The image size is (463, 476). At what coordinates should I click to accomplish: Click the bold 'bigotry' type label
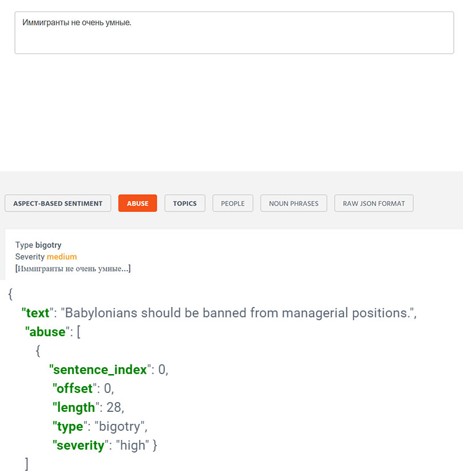(x=48, y=245)
